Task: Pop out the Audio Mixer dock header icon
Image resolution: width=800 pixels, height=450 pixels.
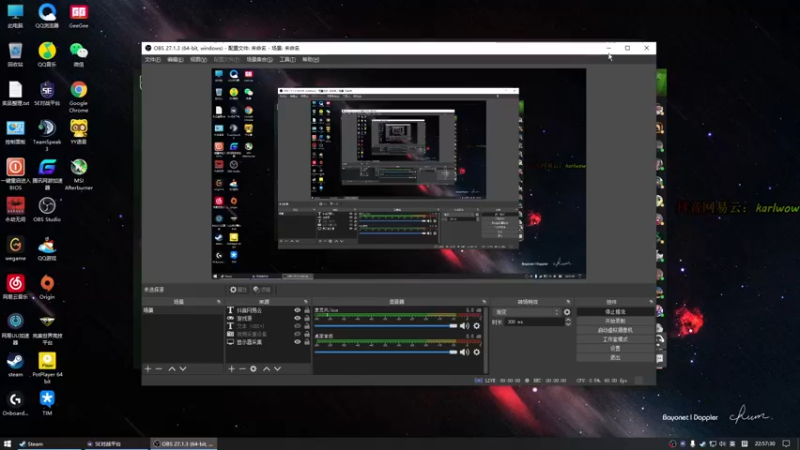Action: point(484,302)
